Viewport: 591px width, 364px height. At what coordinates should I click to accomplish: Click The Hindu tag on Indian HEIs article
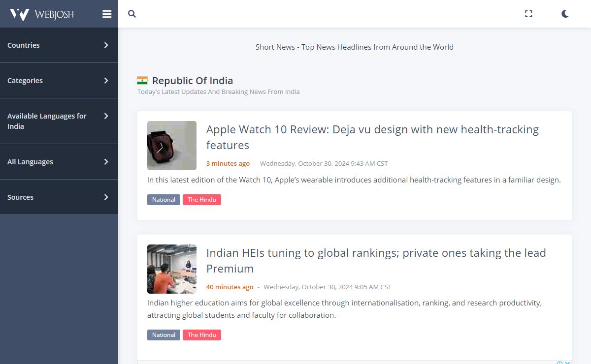[202, 335]
